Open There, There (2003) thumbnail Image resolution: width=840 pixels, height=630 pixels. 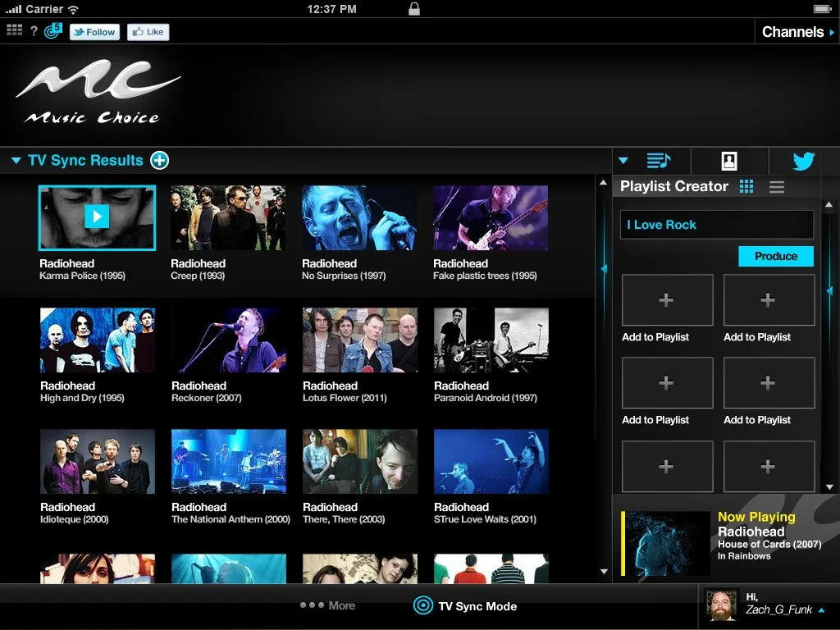pyautogui.click(x=360, y=461)
